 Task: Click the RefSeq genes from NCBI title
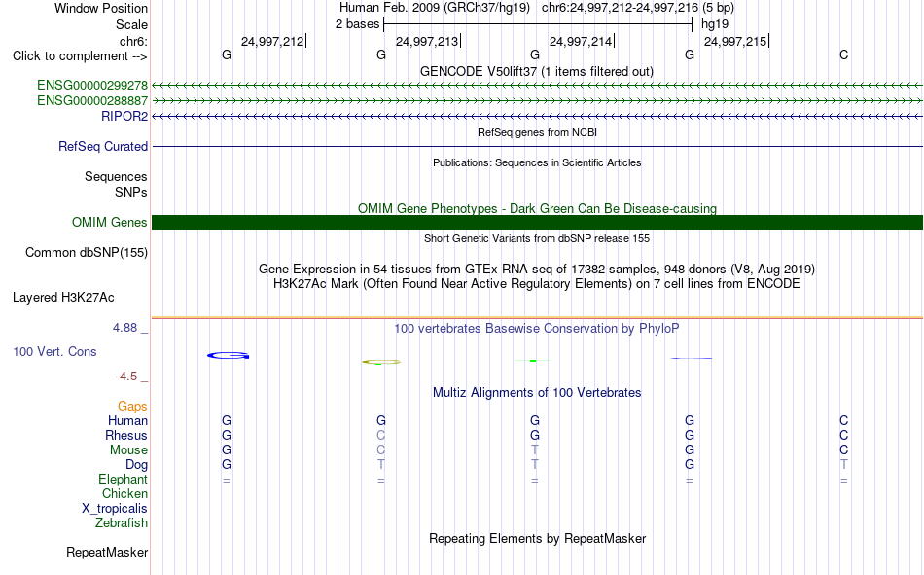tap(538, 132)
